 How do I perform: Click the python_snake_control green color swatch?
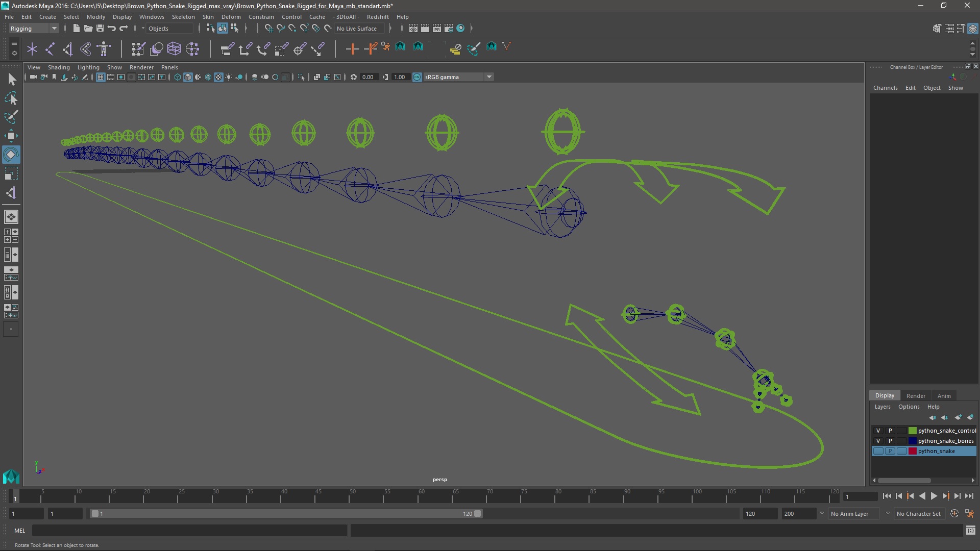coord(912,431)
